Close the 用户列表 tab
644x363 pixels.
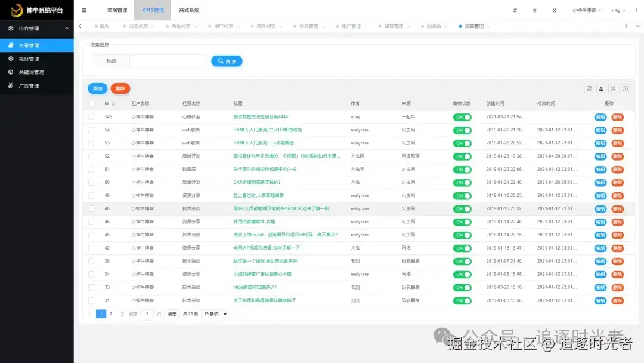[238, 27]
